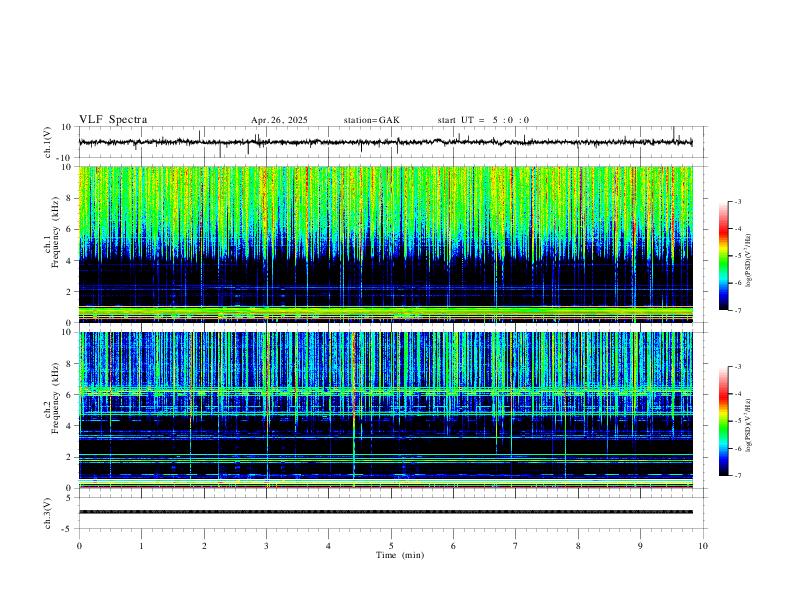
Task: Click the "8" kHz tick on ch.1 axis
Action: click(x=70, y=198)
